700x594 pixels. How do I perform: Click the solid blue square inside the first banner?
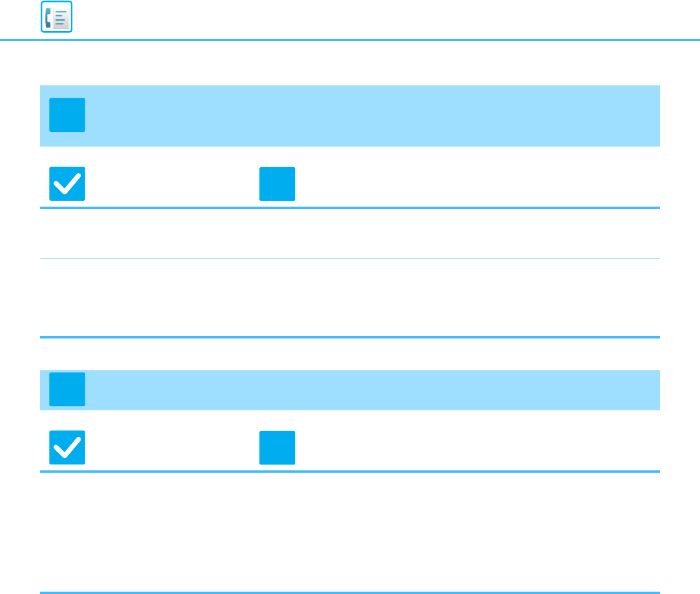tap(67, 115)
